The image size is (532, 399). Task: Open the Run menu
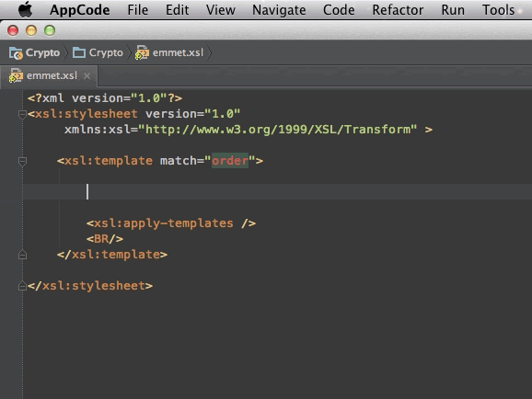453,10
